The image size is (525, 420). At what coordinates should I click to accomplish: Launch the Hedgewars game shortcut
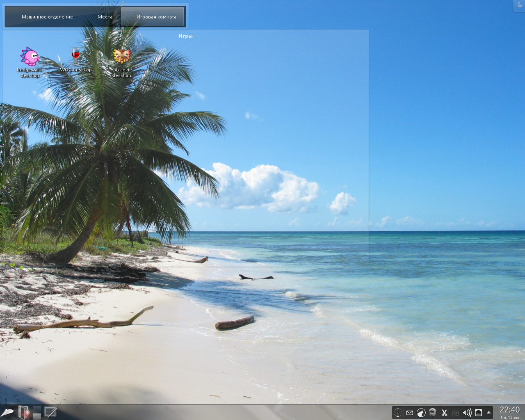[30, 57]
